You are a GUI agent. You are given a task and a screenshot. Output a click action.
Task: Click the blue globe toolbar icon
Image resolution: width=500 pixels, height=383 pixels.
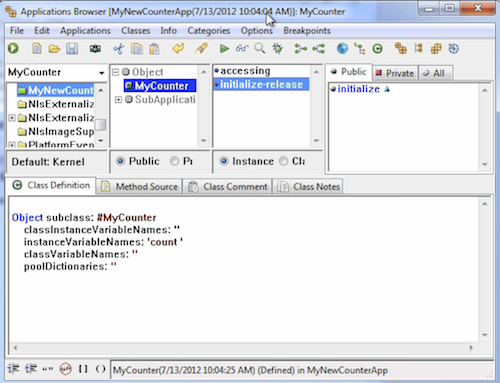click(x=342, y=49)
